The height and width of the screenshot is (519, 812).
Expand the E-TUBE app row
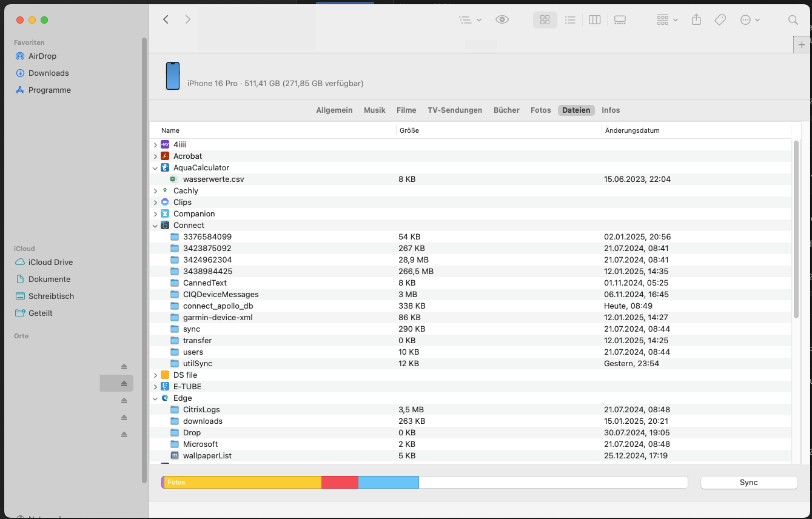pos(155,386)
